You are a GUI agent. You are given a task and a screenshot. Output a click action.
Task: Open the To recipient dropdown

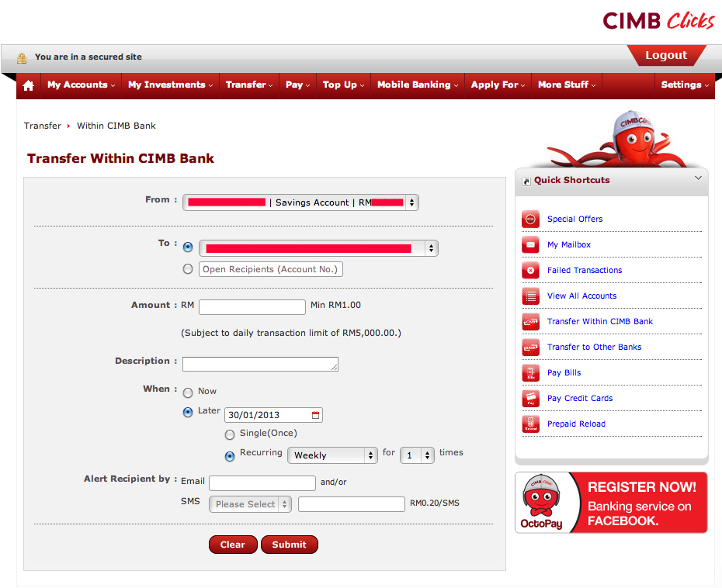coord(318,248)
